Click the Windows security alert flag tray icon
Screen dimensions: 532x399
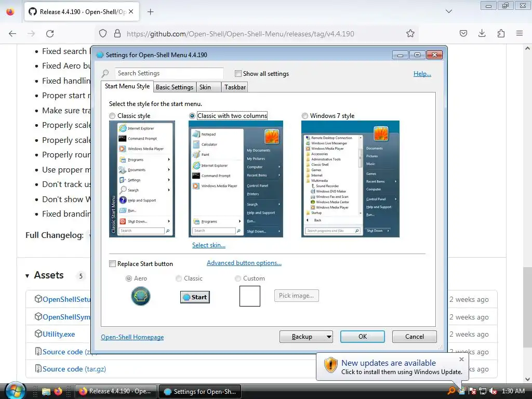(472, 391)
